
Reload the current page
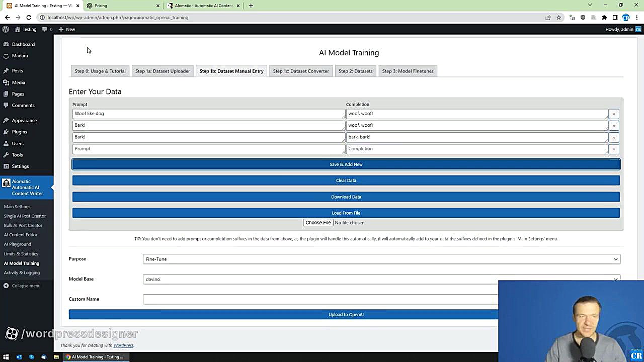click(29, 17)
